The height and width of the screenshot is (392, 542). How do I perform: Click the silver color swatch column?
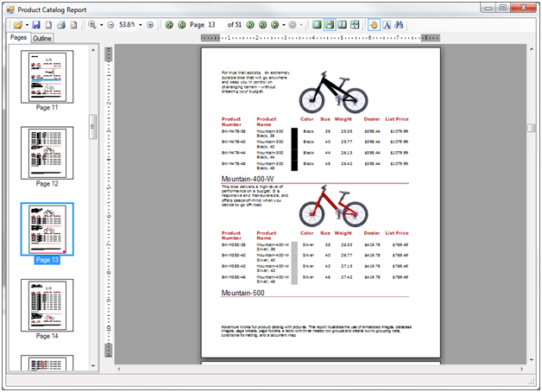[294, 263]
